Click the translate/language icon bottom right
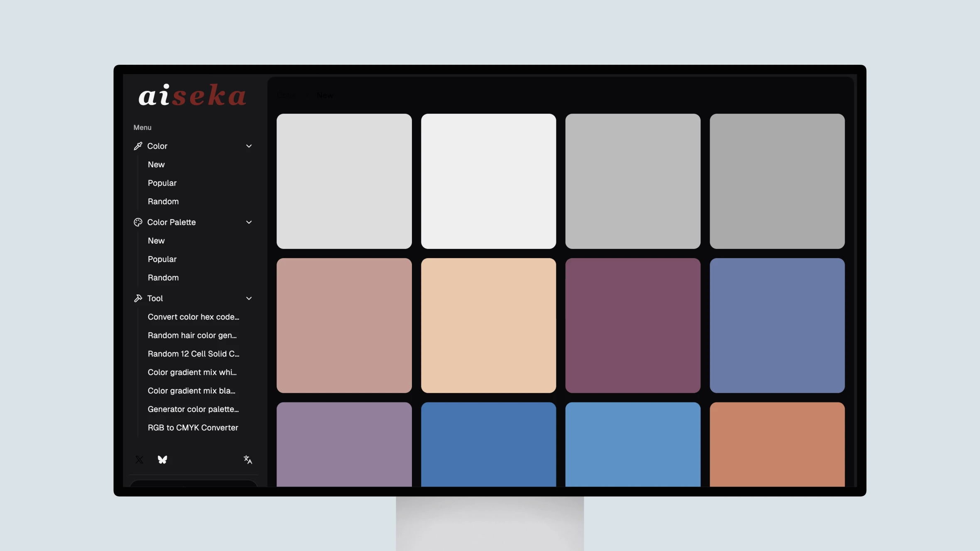The image size is (980, 551). [x=247, y=460]
